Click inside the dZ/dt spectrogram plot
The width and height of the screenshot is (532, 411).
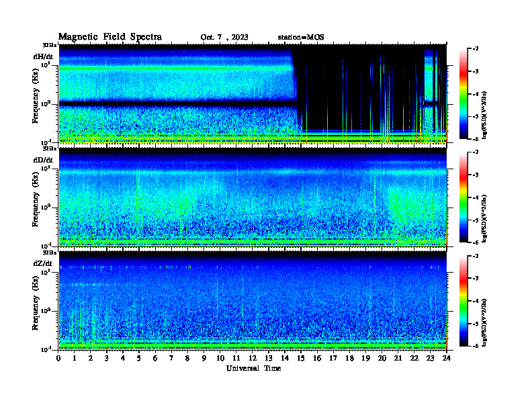253,301
